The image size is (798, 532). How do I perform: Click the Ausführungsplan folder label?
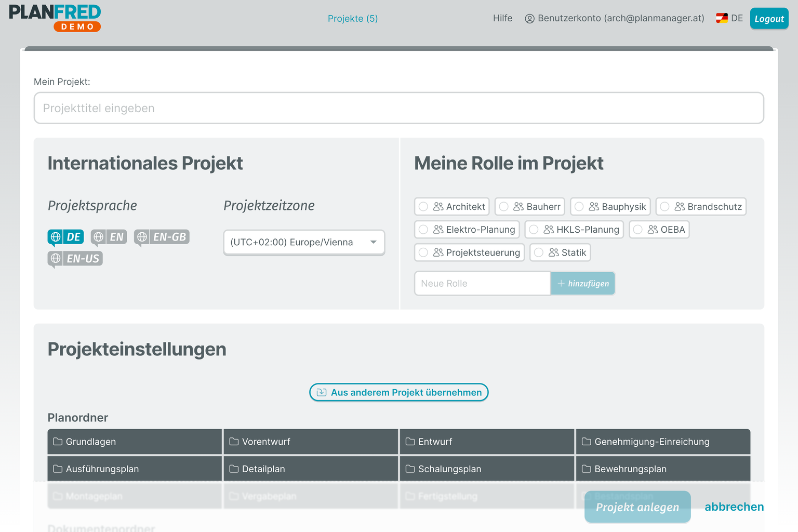pyautogui.click(x=102, y=469)
